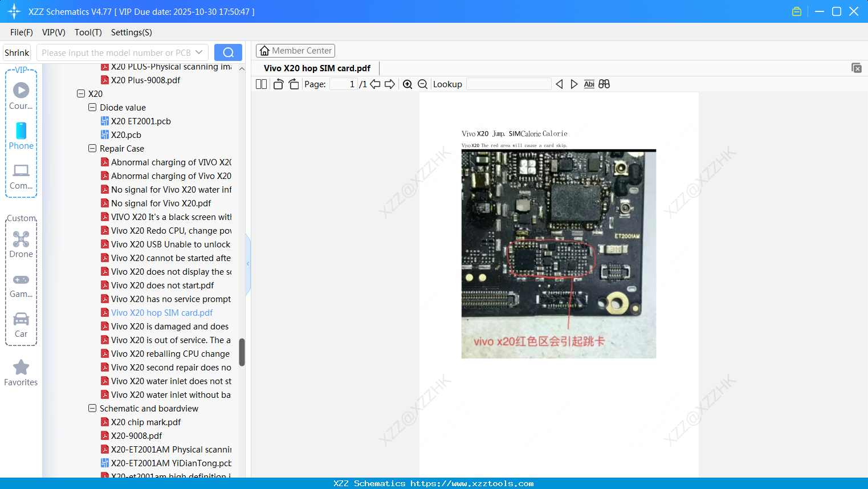Image resolution: width=868 pixels, height=489 pixels.
Task: Open Abnormal charging of Vivo X20 case
Action: pos(166,176)
